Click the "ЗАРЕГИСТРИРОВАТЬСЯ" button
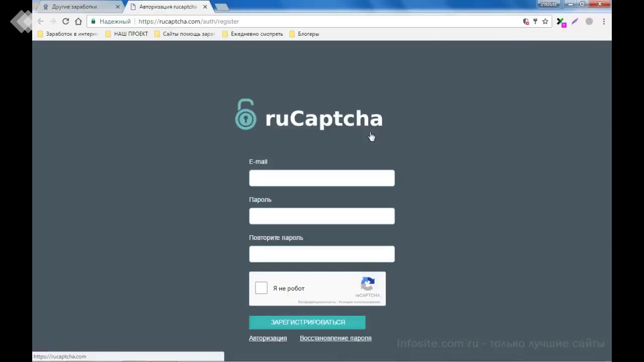Image resolution: width=644 pixels, height=362 pixels. (x=307, y=322)
